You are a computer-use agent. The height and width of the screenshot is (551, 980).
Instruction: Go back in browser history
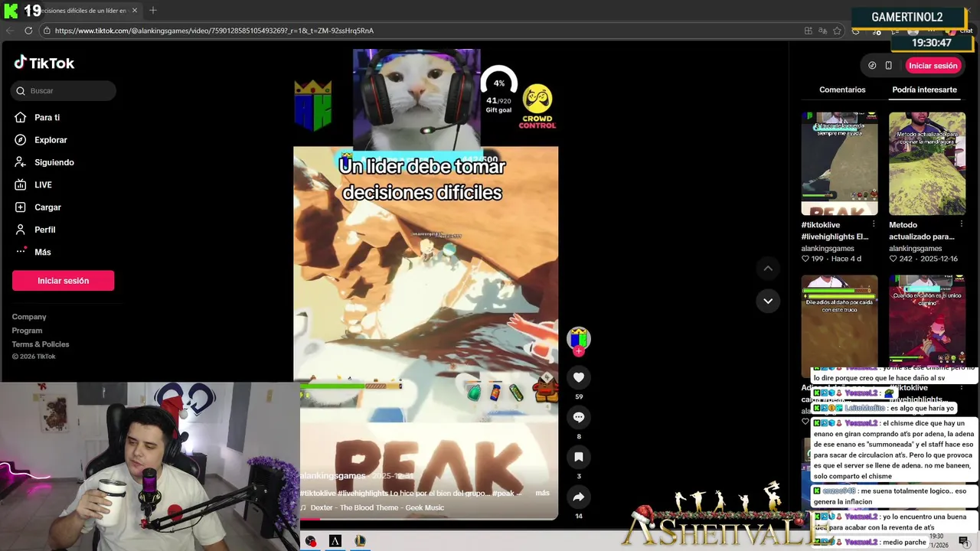[10, 31]
